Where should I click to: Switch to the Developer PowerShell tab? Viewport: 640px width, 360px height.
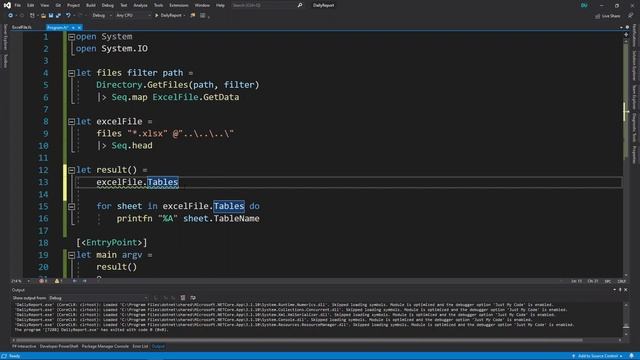(59, 347)
